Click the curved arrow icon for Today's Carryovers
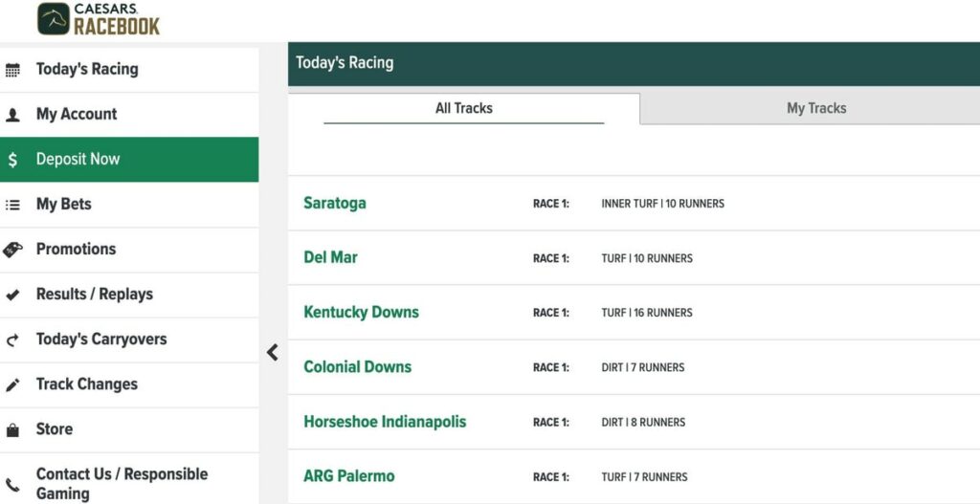The image size is (980, 504). (12, 340)
